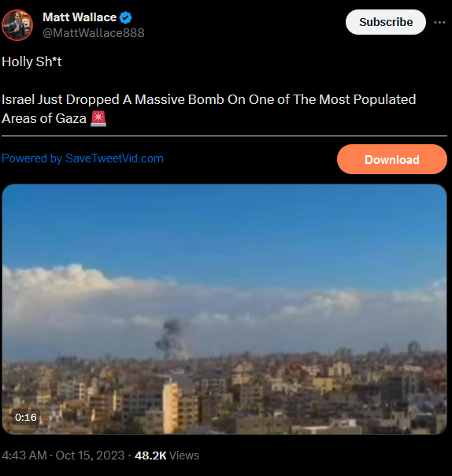452x476 pixels.
Task: Click the smoke plume in the video
Action: coord(172,340)
